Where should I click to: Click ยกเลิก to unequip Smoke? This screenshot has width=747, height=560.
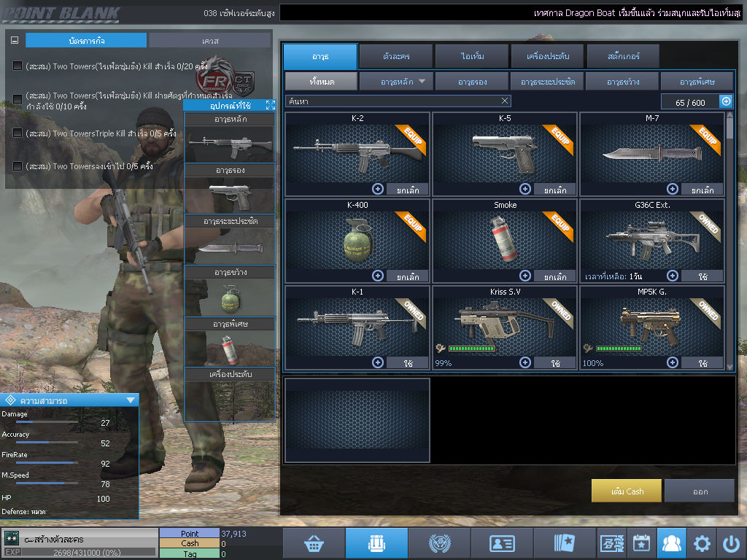coord(555,276)
